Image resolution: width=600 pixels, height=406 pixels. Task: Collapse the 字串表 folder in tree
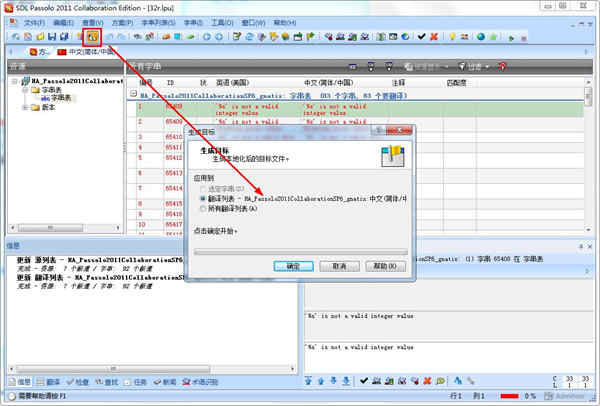[25, 89]
